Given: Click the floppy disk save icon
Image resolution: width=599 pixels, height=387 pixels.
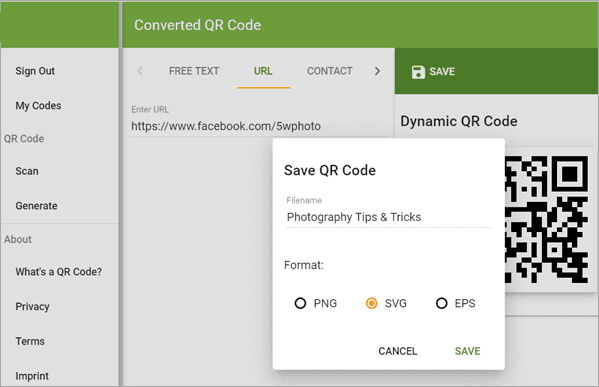Looking at the screenshot, I should point(418,72).
